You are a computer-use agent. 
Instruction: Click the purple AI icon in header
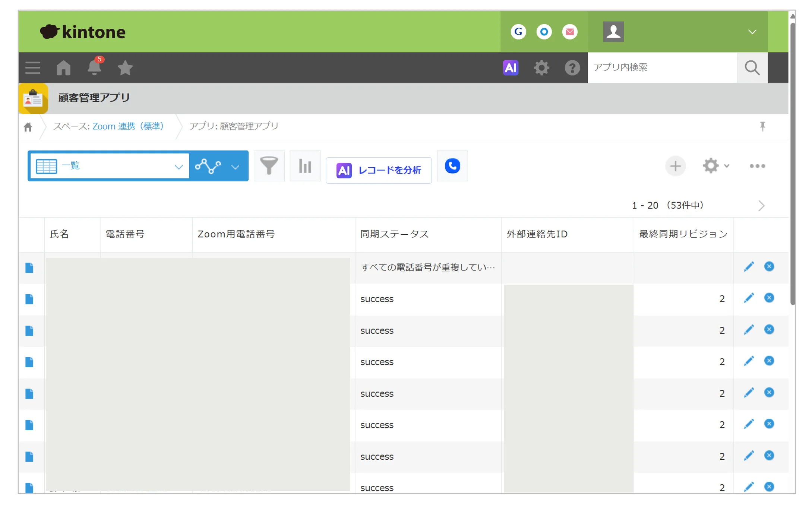[x=511, y=67]
